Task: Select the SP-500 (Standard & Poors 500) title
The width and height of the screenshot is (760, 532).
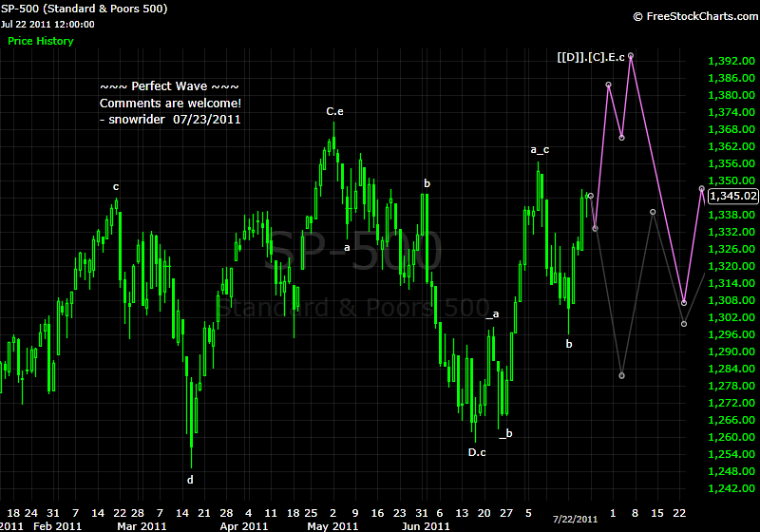Action: (x=84, y=9)
